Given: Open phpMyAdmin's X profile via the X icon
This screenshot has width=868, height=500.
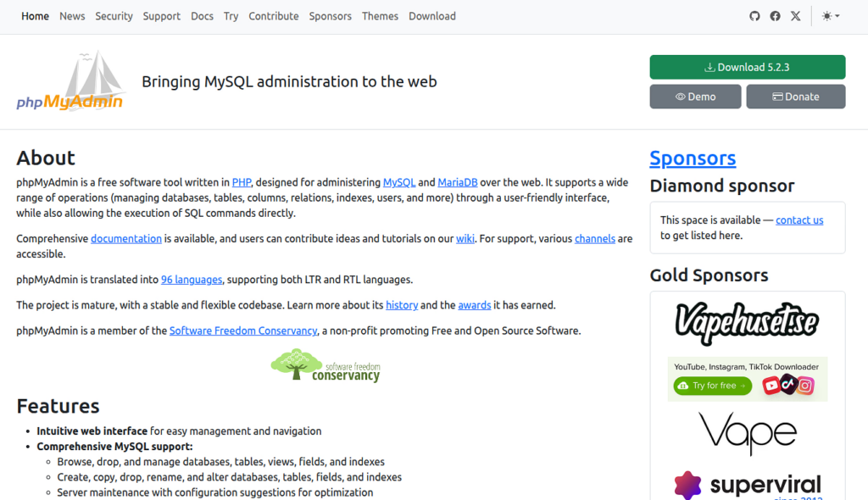Looking at the screenshot, I should tap(795, 15).
